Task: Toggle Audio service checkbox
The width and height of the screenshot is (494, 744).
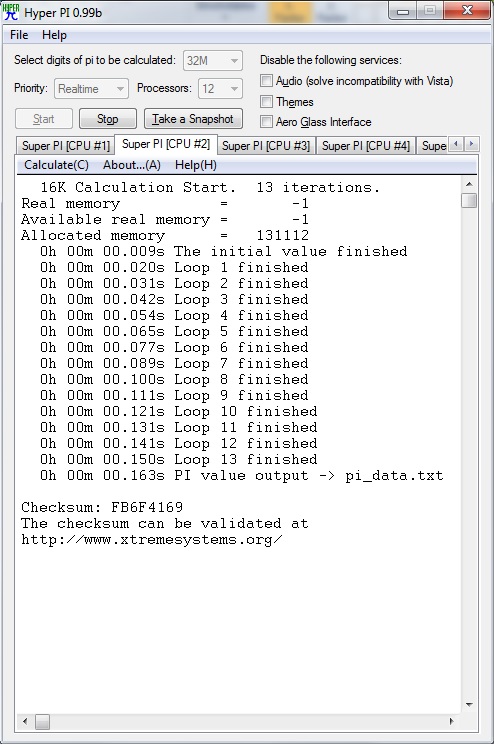Action: [267, 81]
